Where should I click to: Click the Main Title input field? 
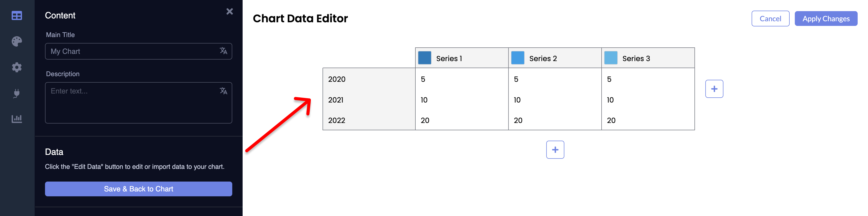131,51
